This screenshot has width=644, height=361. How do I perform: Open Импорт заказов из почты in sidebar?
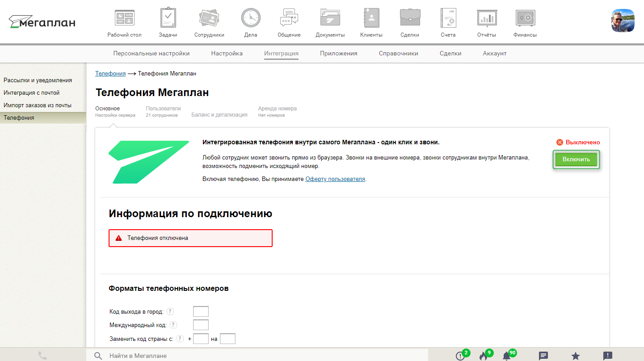(38, 105)
